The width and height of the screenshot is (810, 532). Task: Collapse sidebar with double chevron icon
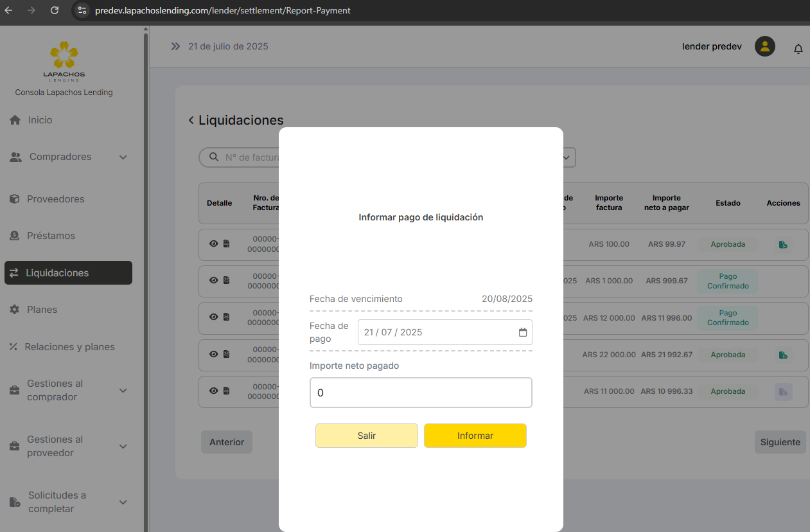[175, 46]
